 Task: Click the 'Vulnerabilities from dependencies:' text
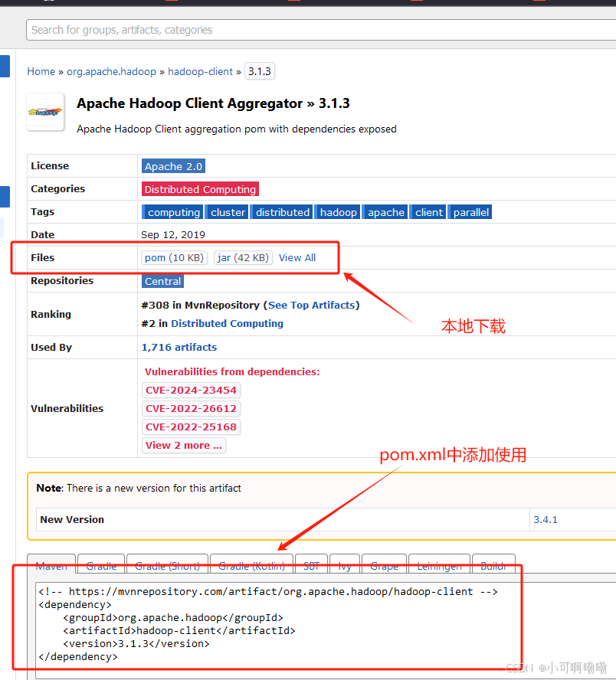(232, 371)
